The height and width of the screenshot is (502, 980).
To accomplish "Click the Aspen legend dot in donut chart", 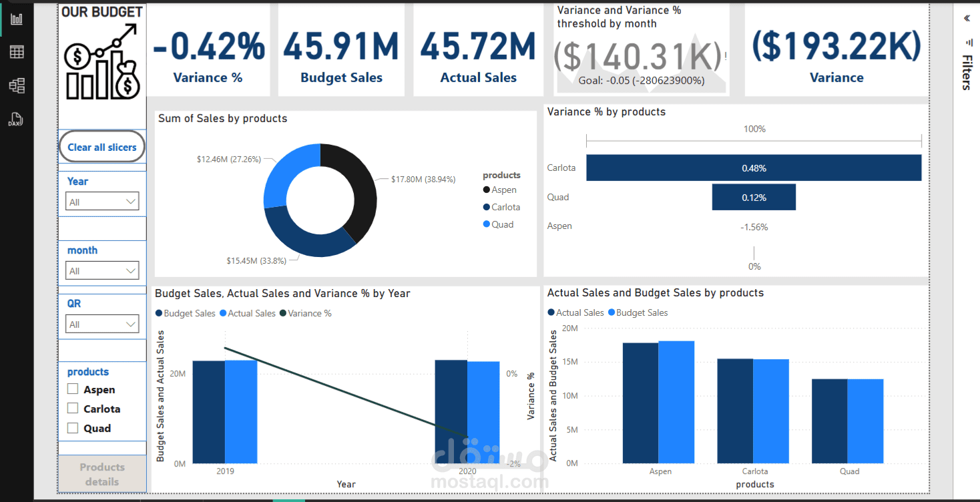I will point(487,190).
